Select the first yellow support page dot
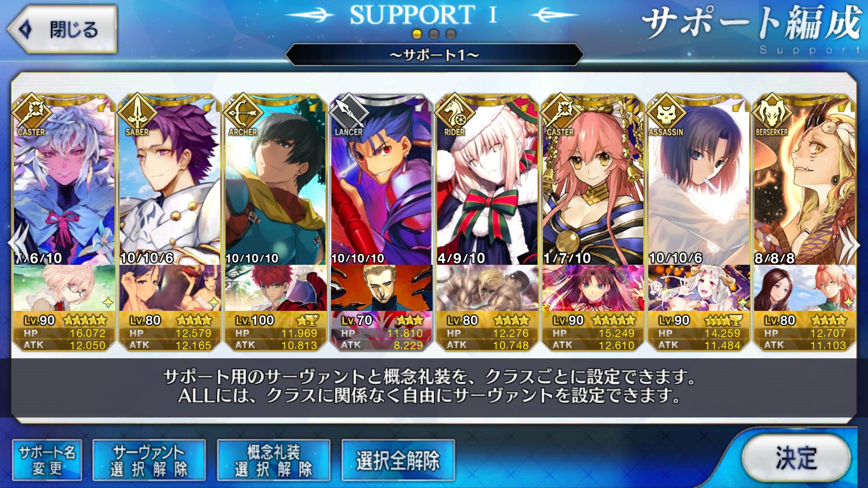The image size is (868, 488). coord(417,34)
